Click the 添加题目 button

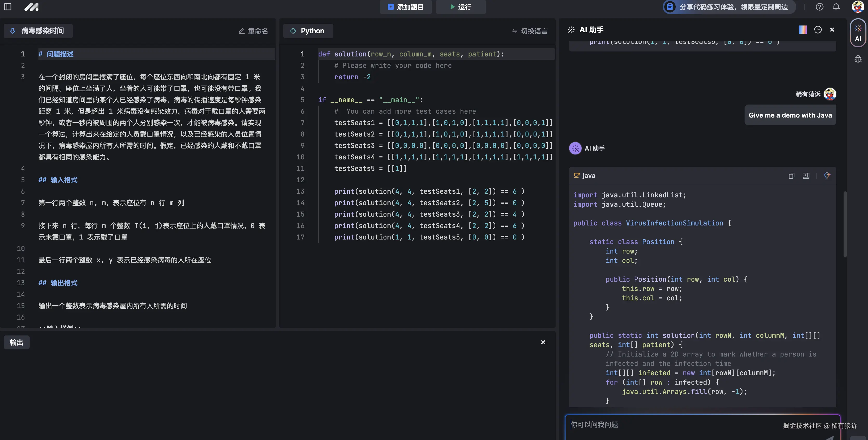point(405,7)
